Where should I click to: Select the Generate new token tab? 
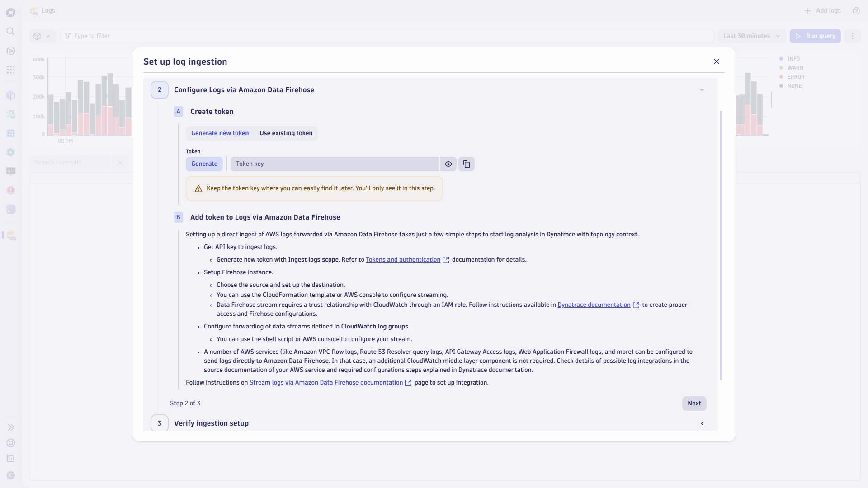point(220,133)
